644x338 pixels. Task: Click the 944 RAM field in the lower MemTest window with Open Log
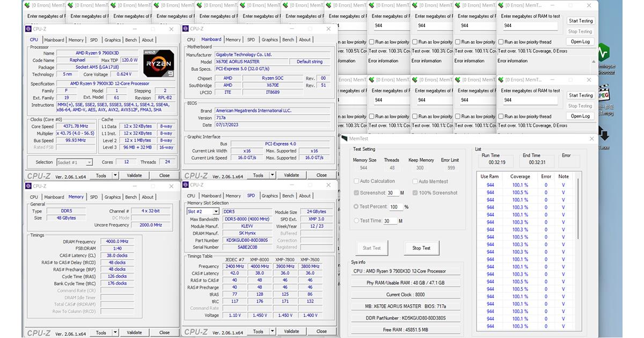click(x=531, y=100)
